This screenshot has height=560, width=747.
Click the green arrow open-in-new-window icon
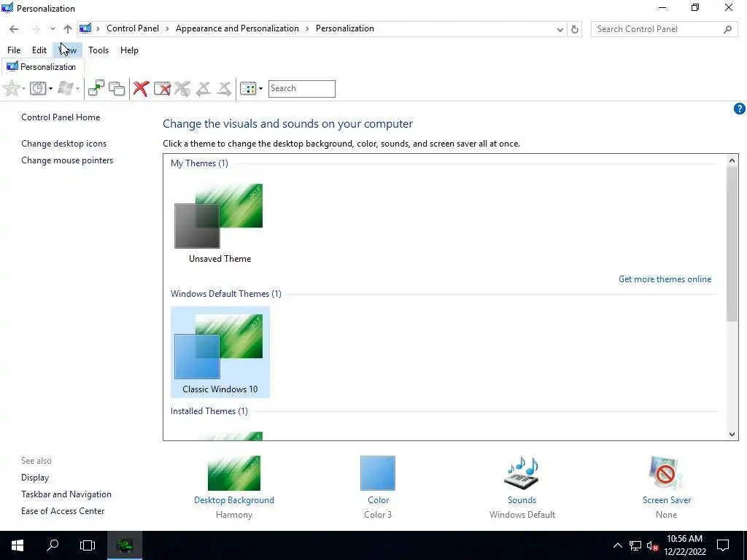point(96,88)
